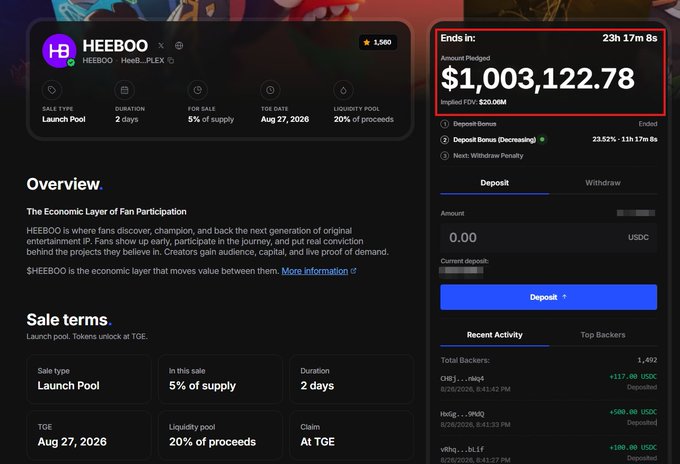Switch to the Withdraw tab

pyautogui.click(x=603, y=183)
